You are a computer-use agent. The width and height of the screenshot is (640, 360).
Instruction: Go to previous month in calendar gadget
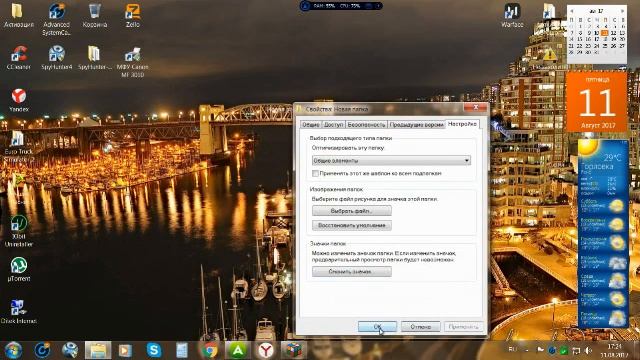[571, 11]
